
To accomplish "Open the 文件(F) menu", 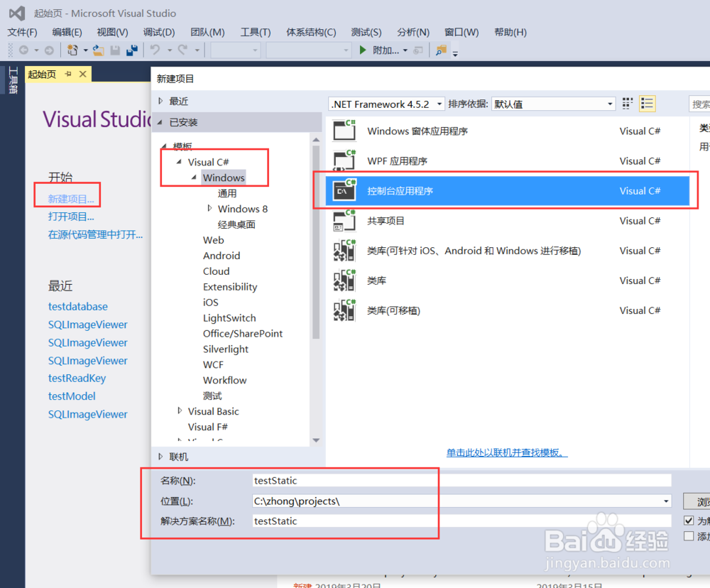I will (22, 32).
